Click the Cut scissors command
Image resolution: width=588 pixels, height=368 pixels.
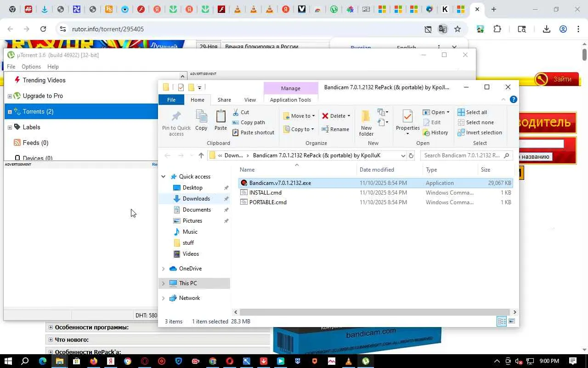pos(241,112)
